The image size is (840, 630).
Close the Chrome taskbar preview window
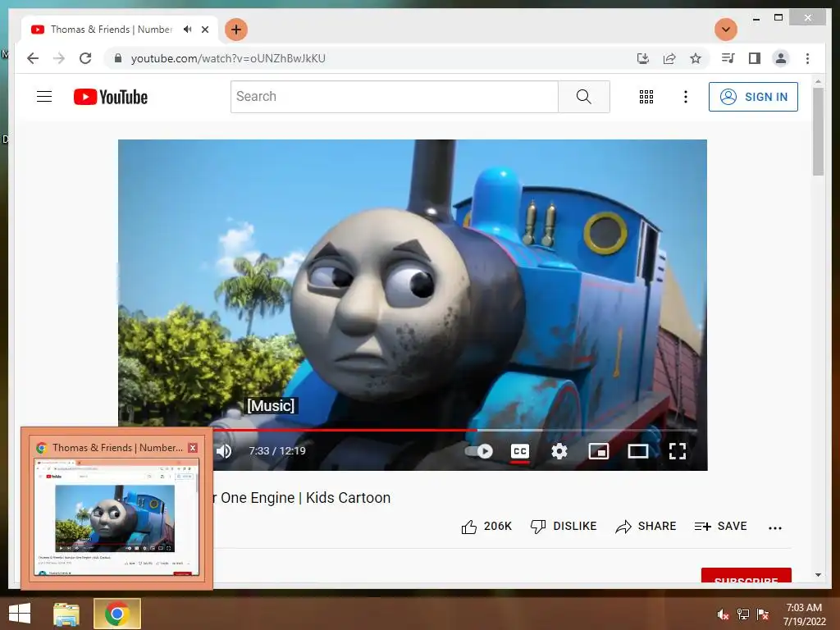[x=193, y=447]
